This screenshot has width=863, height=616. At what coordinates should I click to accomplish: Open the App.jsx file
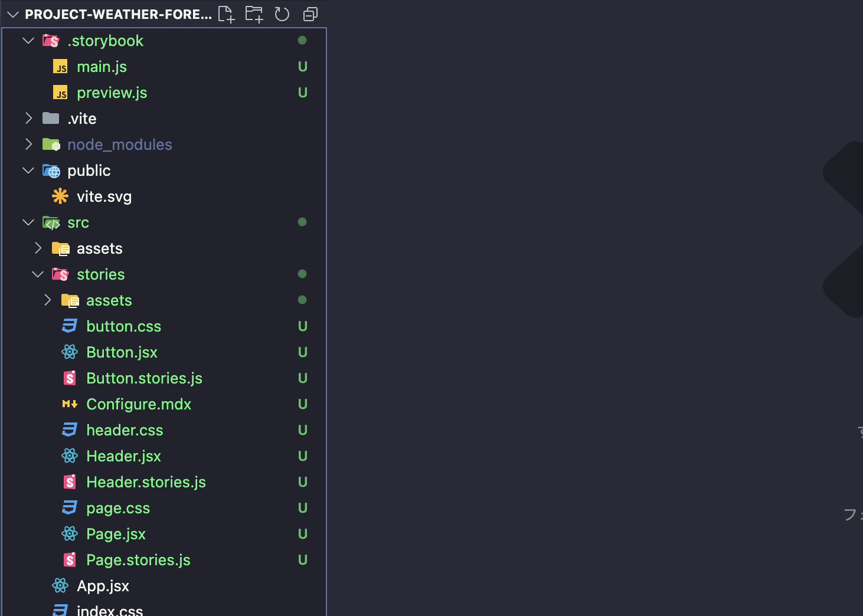[103, 586]
